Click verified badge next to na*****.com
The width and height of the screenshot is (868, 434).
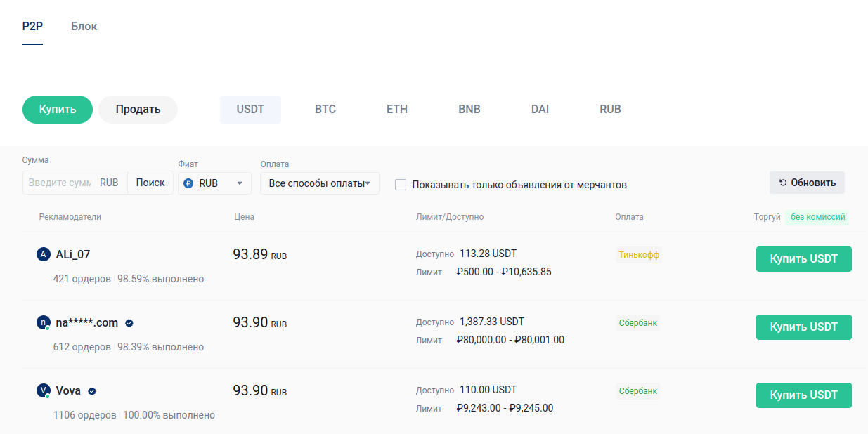tap(129, 324)
